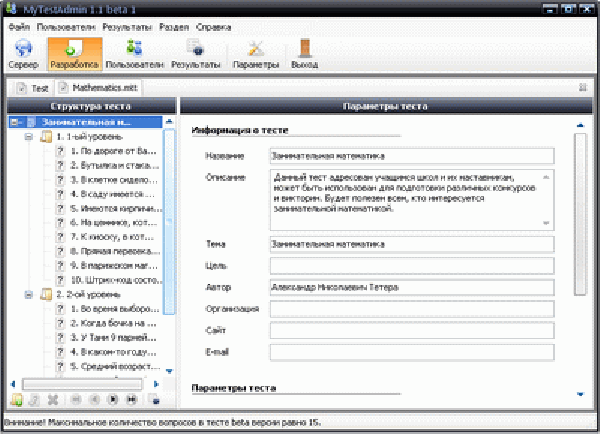Select the root Занимательная м... tree node
This screenshot has height=434, width=600.
coord(85,122)
